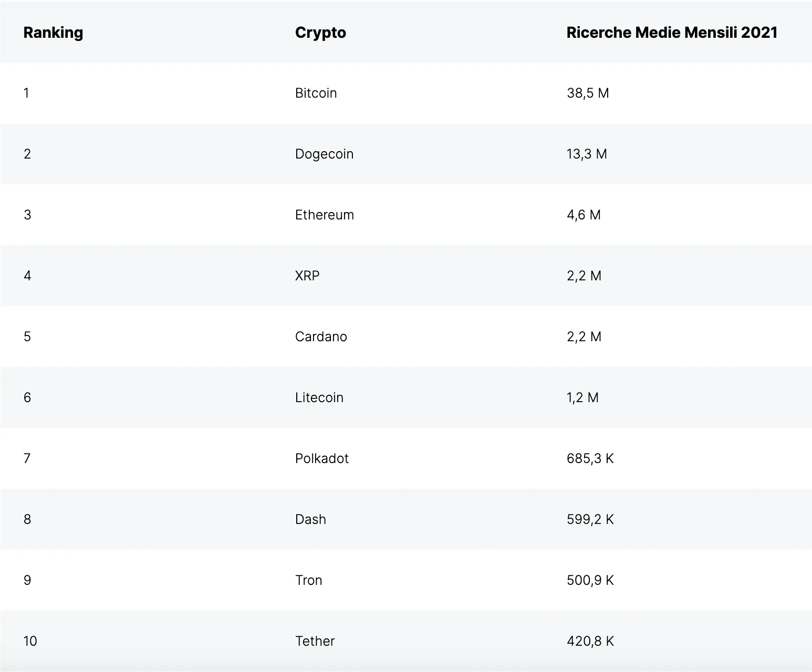Pick ranking number "4" in XRP row
This screenshot has width=812, height=672.
pyautogui.click(x=27, y=276)
